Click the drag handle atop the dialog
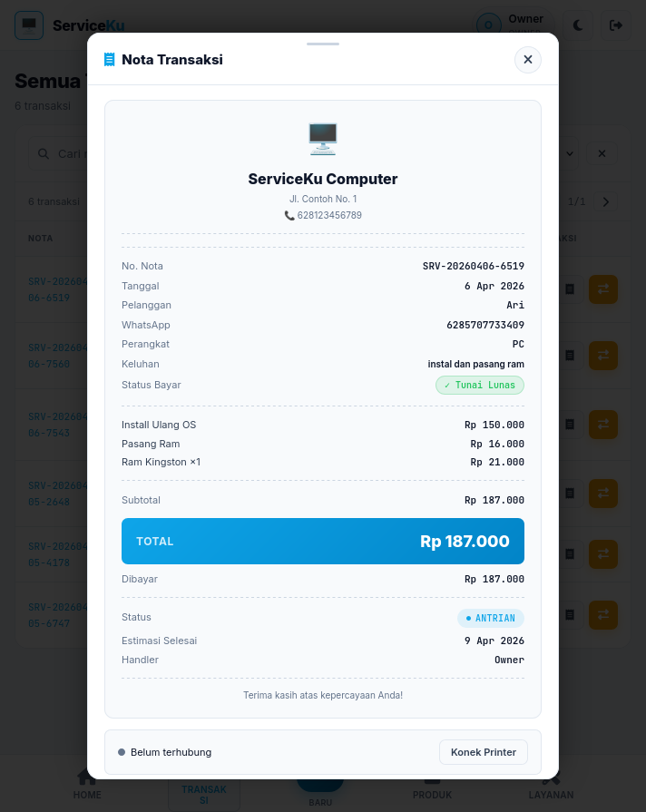Image resolution: width=646 pixels, height=812 pixels. [323, 44]
